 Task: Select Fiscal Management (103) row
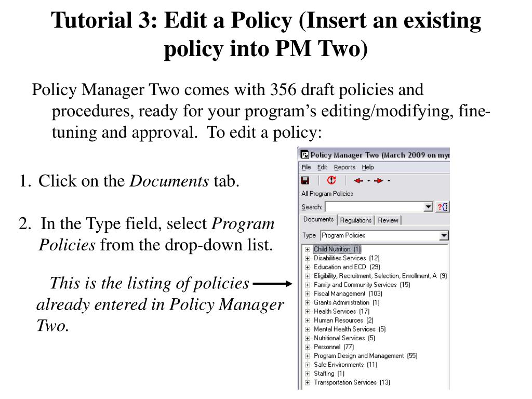[348, 294]
